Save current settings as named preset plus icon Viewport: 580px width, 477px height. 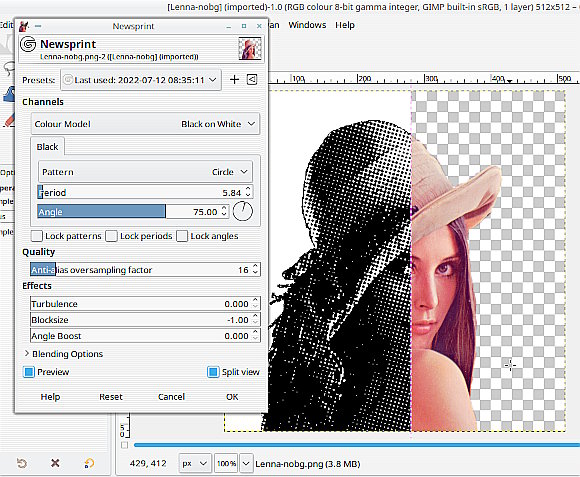234,80
